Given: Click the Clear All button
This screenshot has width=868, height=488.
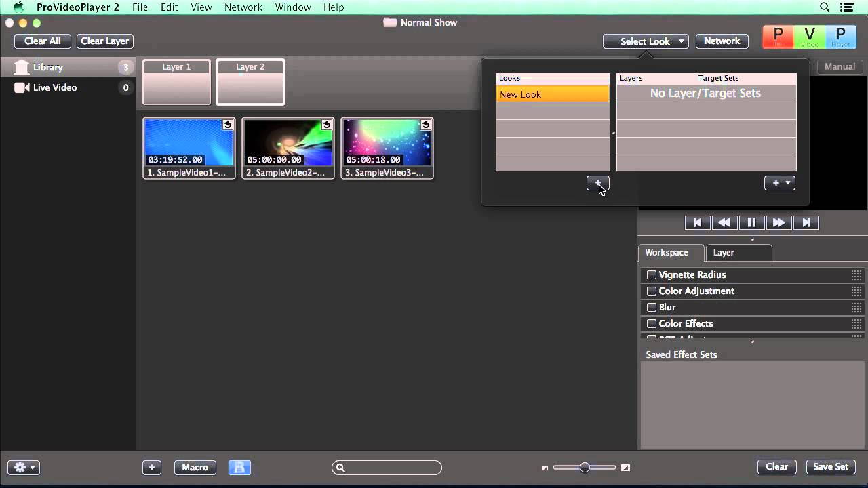Looking at the screenshot, I should coord(43,41).
